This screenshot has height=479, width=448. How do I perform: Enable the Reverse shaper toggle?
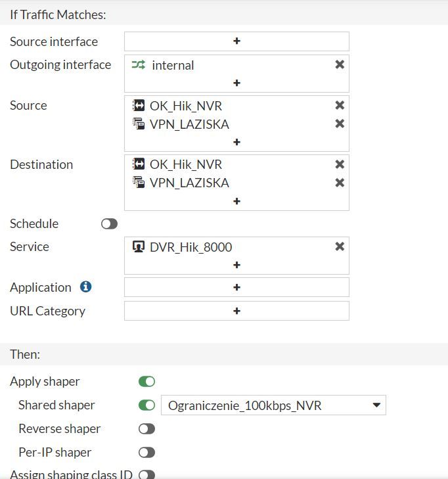[146, 429]
